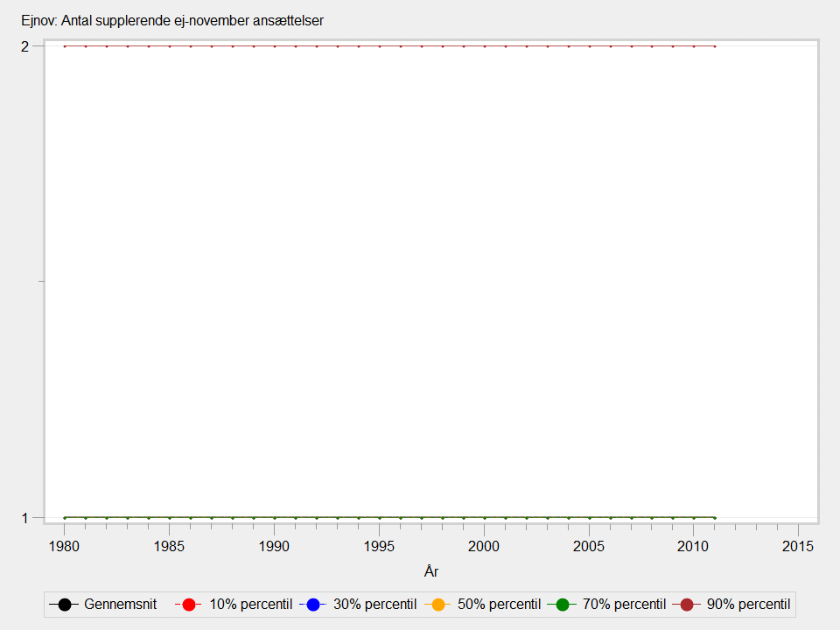Select the '90% percentil' legend text

click(748, 605)
